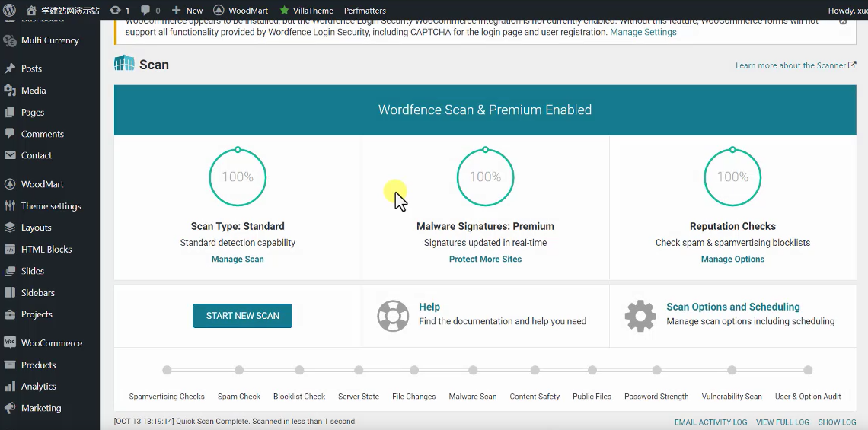Screen dimensions: 868x430
Task: Click the Projects briefcase icon
Action: click(x=9, y=314)
